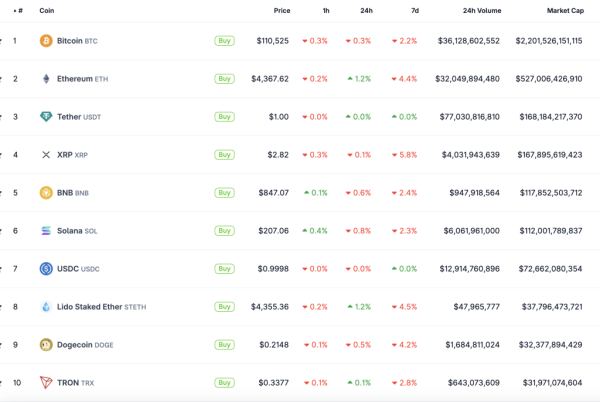Click the XRP cross logo
This screenshot has height=402, width=600.
46,155
